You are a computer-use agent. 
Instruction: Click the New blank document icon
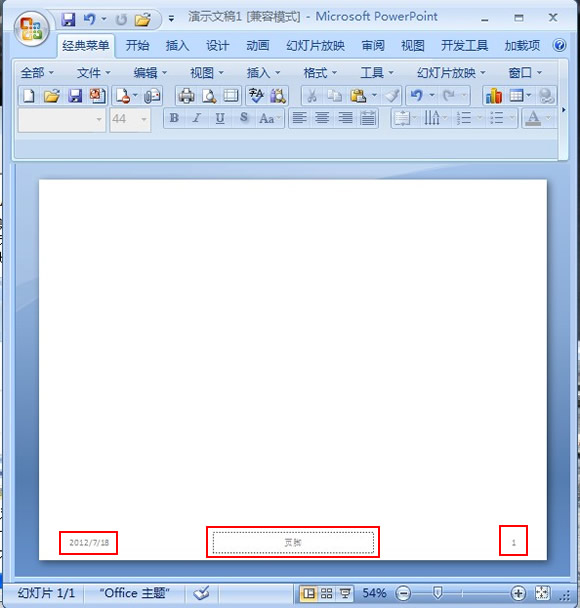click(29, 96)
